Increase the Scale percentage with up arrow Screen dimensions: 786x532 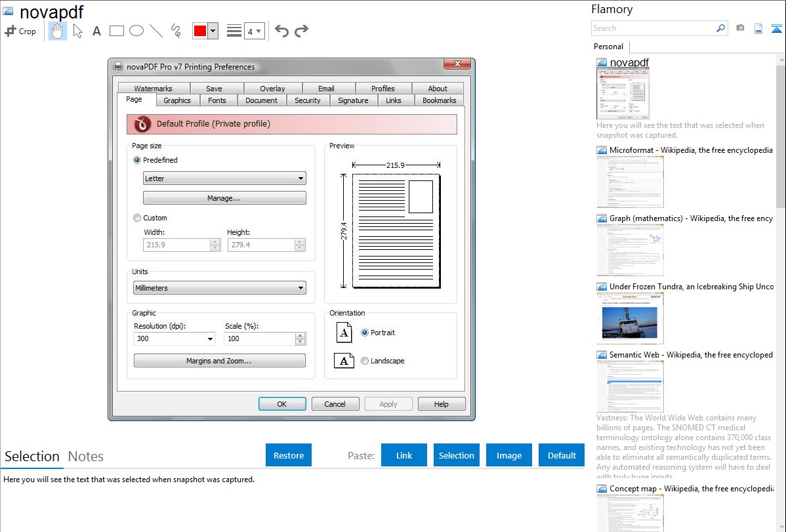click(x=300, y=335)
